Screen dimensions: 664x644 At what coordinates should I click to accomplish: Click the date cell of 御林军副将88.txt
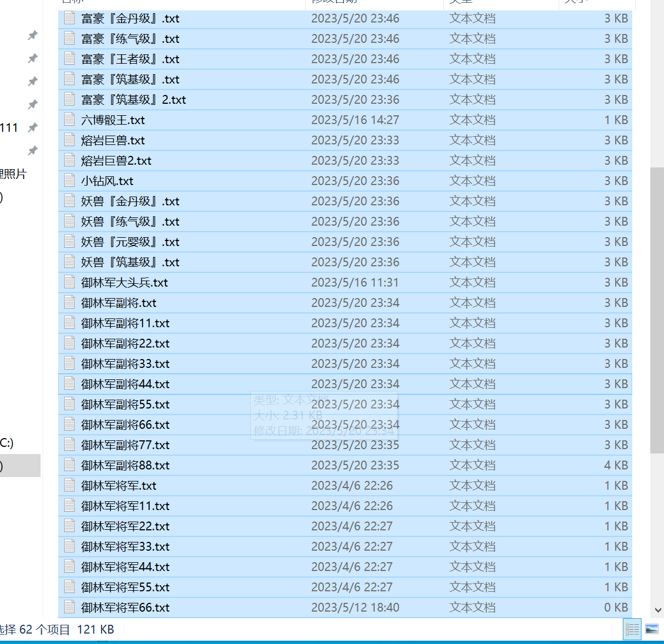point(355,465)
